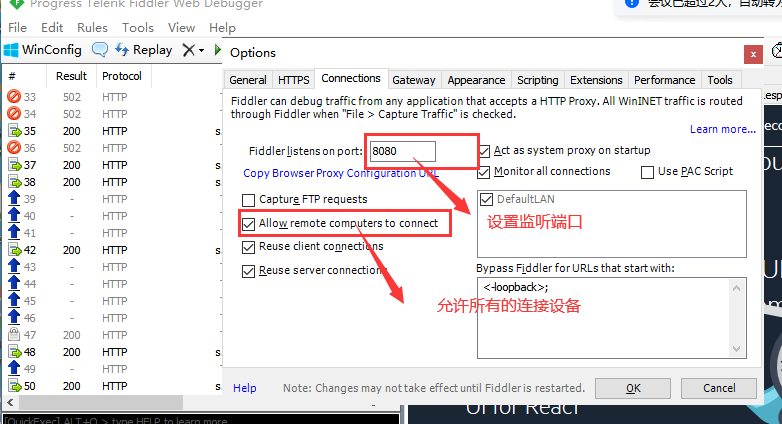Click the response icon of session 38
782x424 pixels.
coord(15,182)
